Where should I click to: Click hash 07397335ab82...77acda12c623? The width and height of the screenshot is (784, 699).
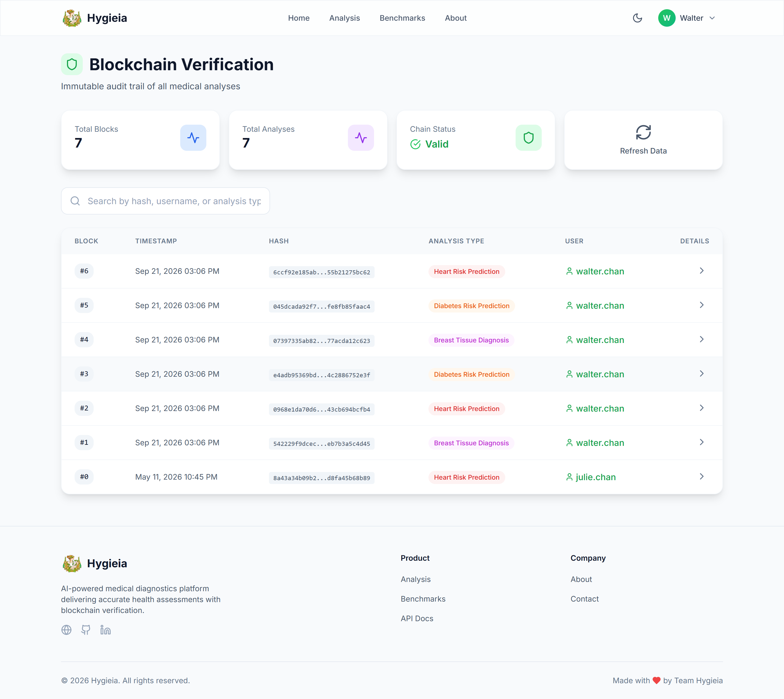coord(321,341)
